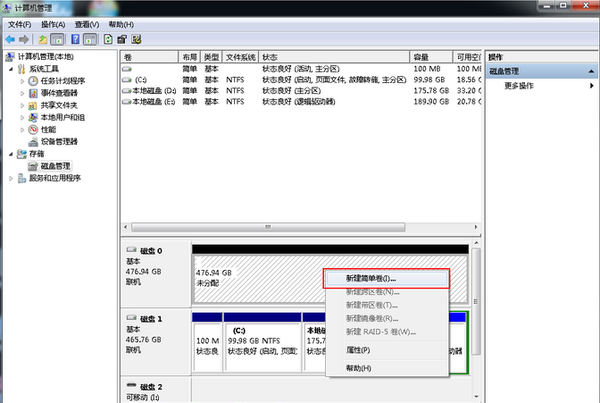600x403 pixels.
Task: Open 任务计划程序 clock icon in tree
Action: [33, 81]
